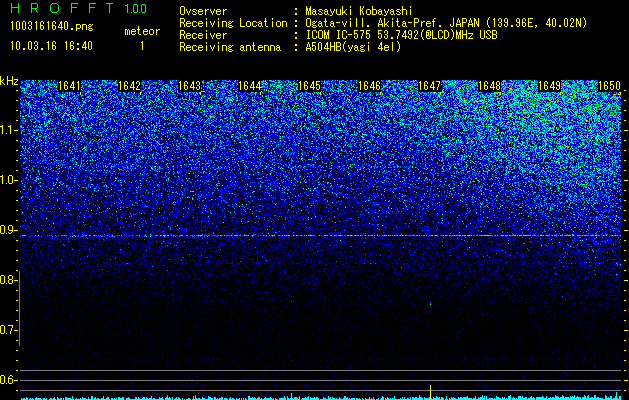Click the 1647 time marker
The height and width of the screenshot is (400, 629).
pos(430,86)
